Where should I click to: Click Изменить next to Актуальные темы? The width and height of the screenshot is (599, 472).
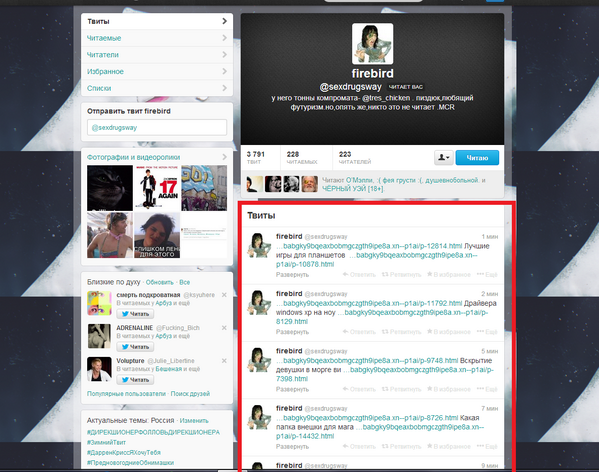tap(194, 420)
